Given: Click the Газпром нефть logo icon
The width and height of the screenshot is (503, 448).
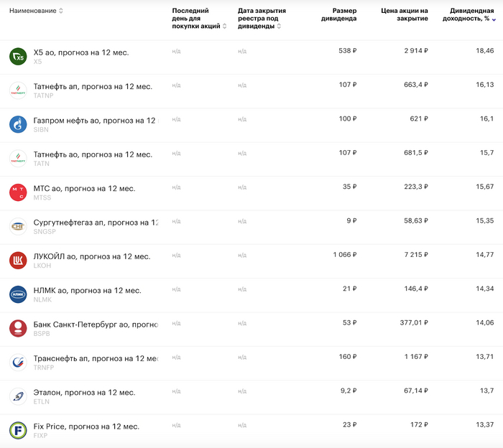Looking at the screenshot, I should 18,124.
